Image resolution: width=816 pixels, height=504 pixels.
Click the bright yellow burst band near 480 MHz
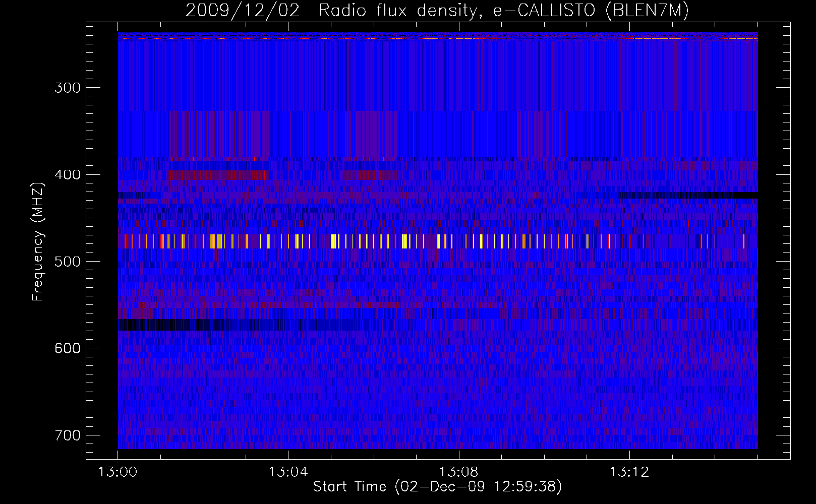point(438,241)
